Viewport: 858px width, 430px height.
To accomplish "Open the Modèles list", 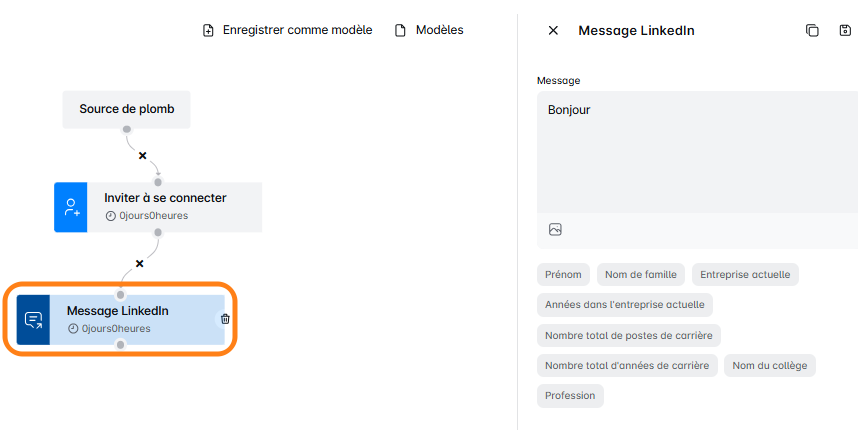I will [429, 30].
